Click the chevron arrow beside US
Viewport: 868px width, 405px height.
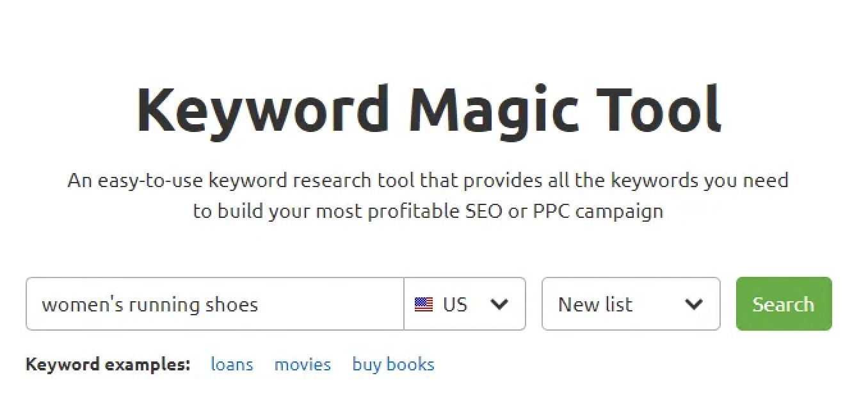click(499, 304)
